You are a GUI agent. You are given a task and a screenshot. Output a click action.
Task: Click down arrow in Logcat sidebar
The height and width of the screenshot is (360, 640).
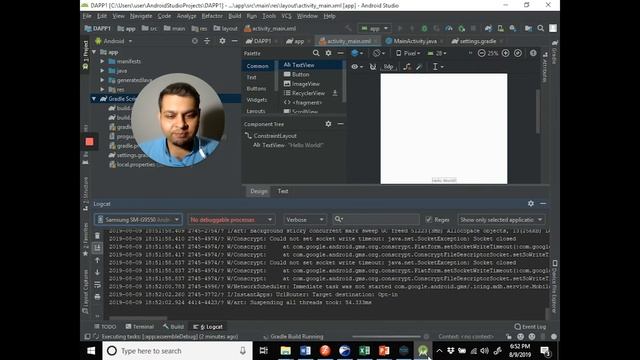97,272
